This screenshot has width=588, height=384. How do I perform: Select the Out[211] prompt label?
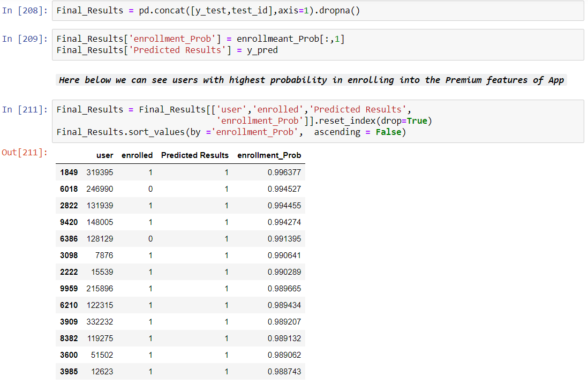(x=25, y=153)
